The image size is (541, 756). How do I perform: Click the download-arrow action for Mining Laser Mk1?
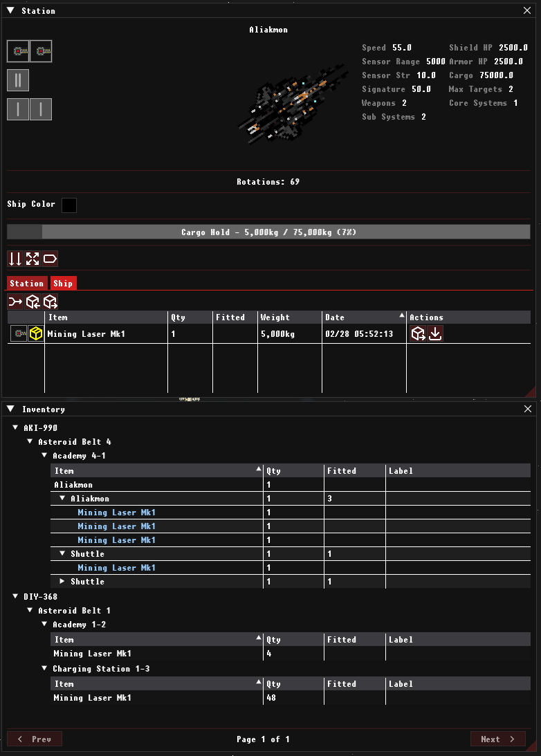point(435,333)
